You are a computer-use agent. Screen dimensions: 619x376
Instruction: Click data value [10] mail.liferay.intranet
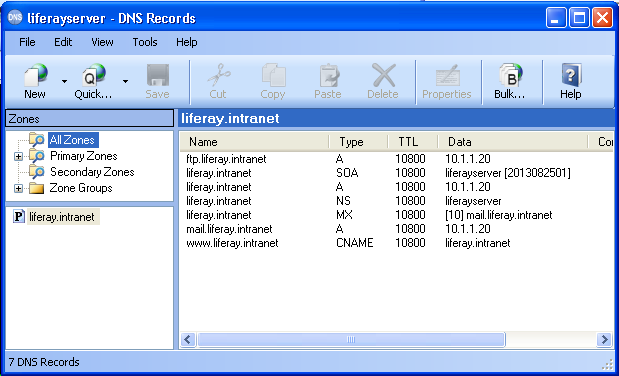coord(499,215)
